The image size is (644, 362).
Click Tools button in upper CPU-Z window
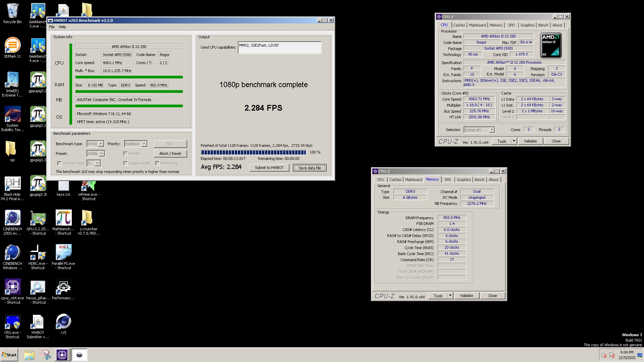click(502, 141)
